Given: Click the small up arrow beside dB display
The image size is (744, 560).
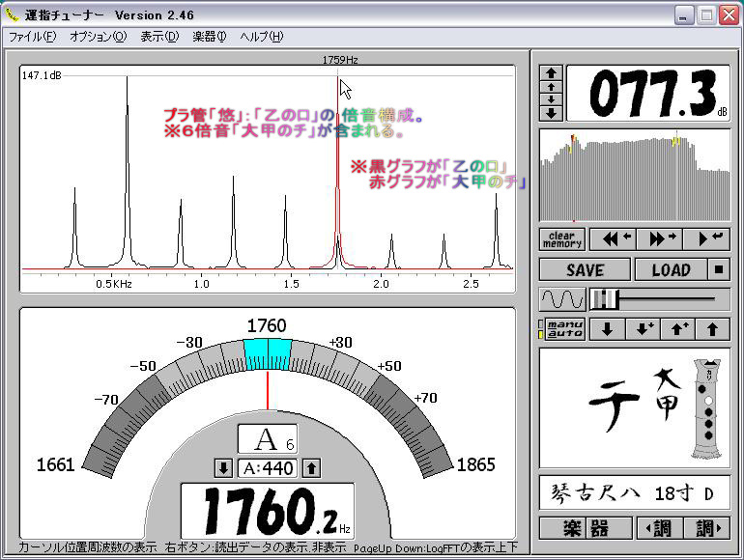Looking at the screenshot, I should [551, 87].
